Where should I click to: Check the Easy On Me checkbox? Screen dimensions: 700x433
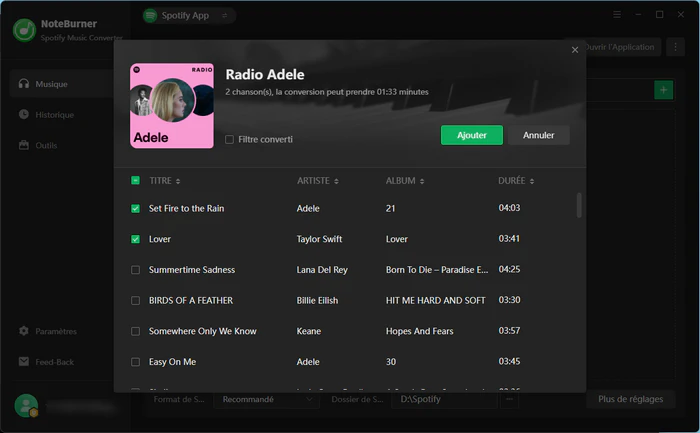click(135, 362)
